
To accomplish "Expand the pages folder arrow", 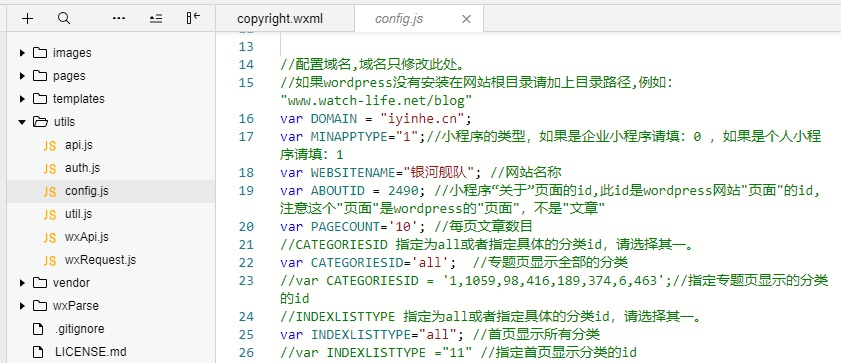I will [x=22, y=76].
